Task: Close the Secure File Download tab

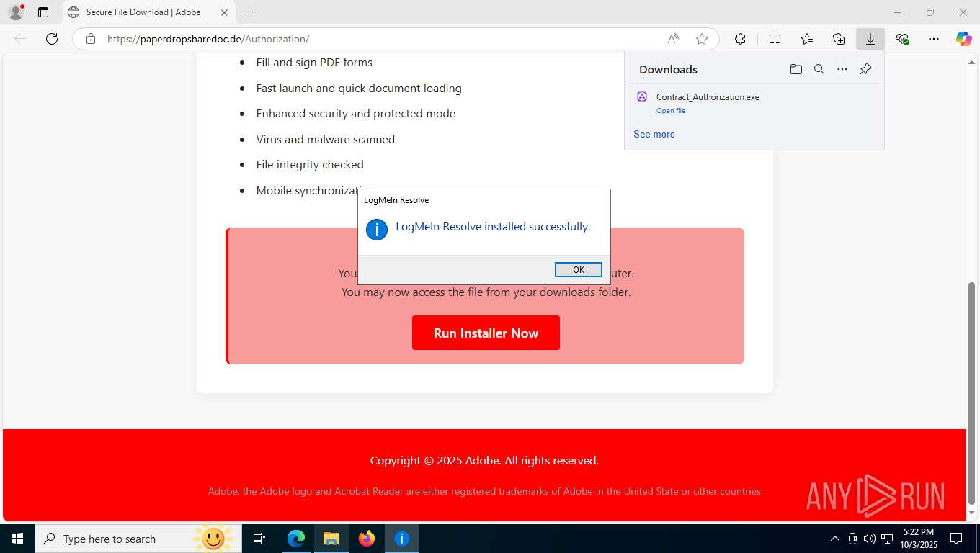Action: pos(224,12)
